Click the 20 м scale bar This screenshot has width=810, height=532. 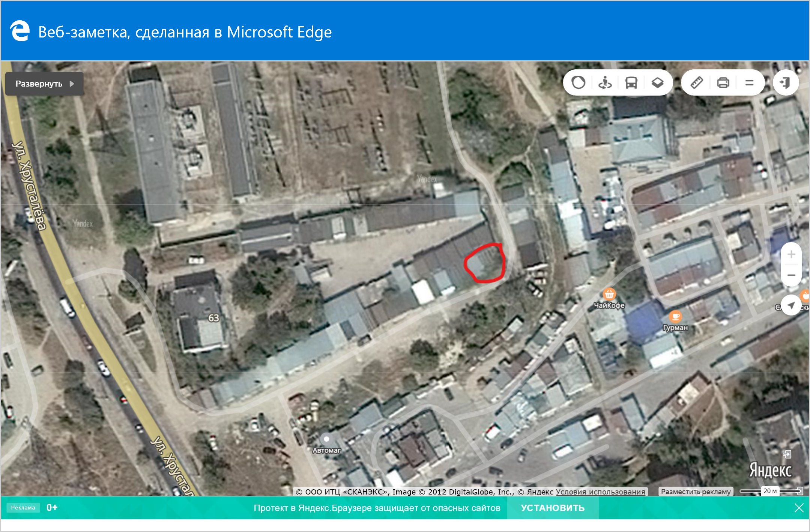point(771,491)
